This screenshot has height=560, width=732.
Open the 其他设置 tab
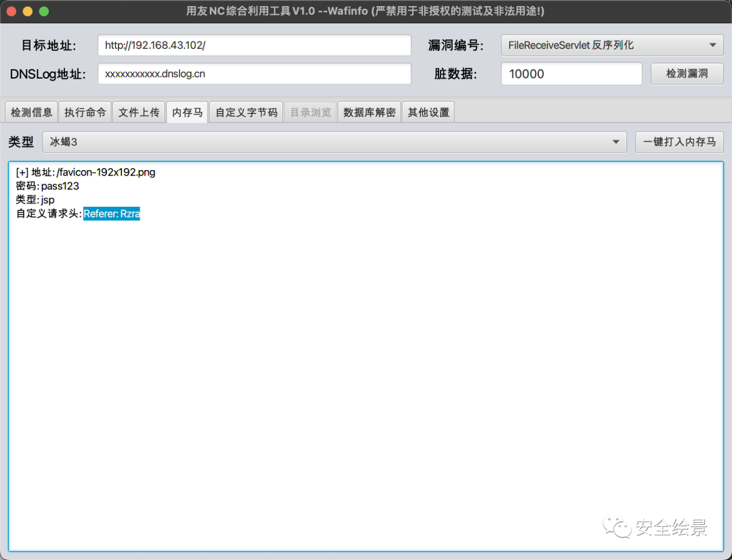(x=428, y=113)
